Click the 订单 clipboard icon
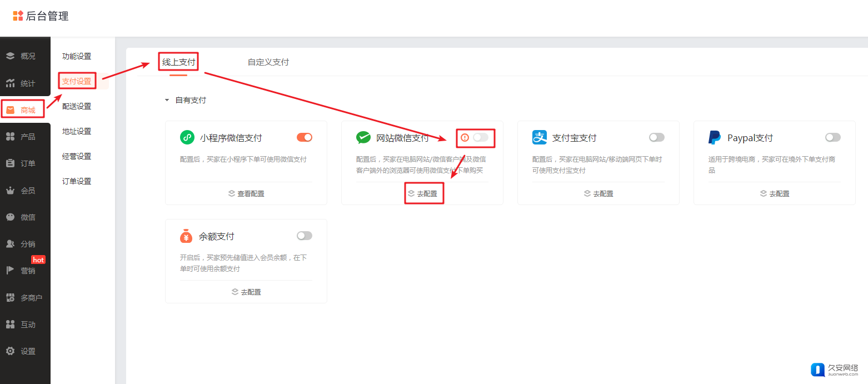Viewport: 868px width, 384px height. 10,163
